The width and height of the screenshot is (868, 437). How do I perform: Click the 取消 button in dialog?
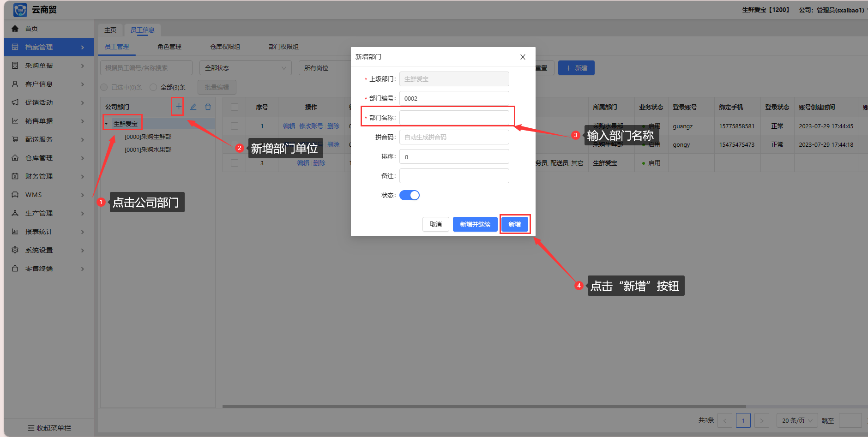click(436, 224)
